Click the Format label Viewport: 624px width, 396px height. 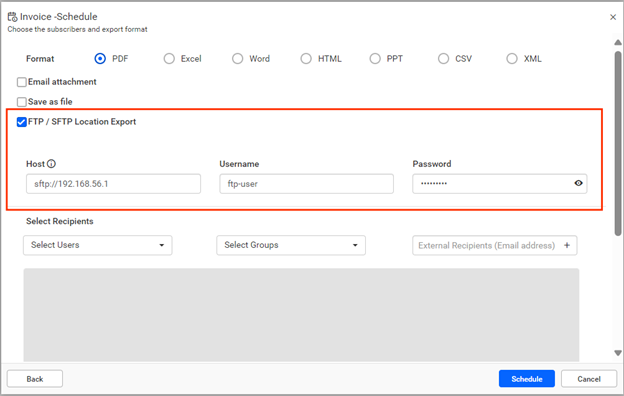tap(40, 59)
